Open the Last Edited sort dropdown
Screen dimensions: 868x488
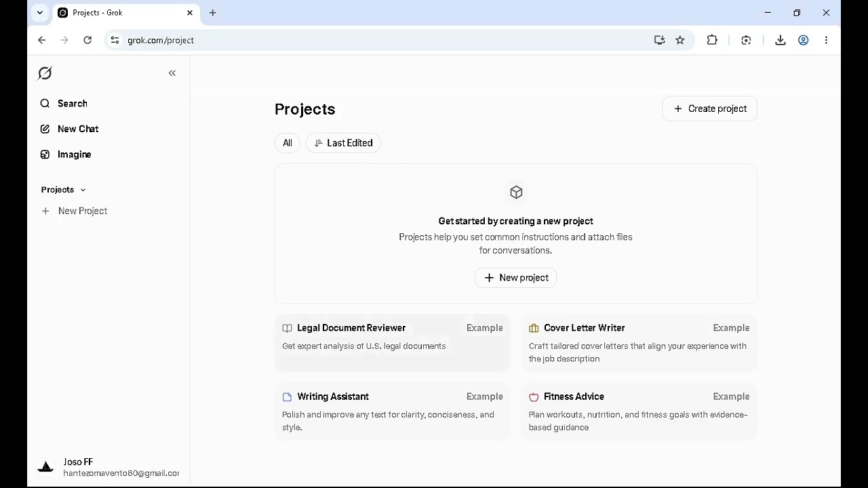click(x=344, y=143)
